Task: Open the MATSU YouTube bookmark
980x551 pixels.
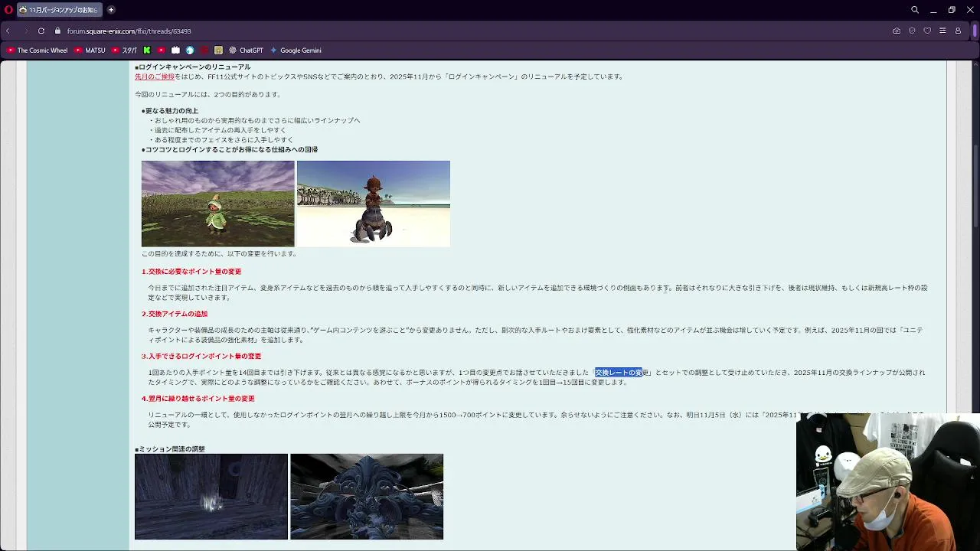Action: [x=90, y=51]
